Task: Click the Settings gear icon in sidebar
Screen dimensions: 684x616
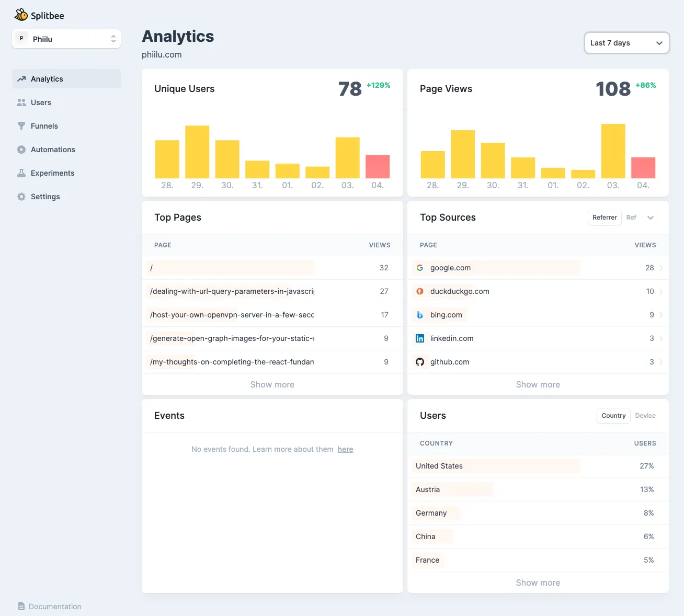Action: click(21, 197)
